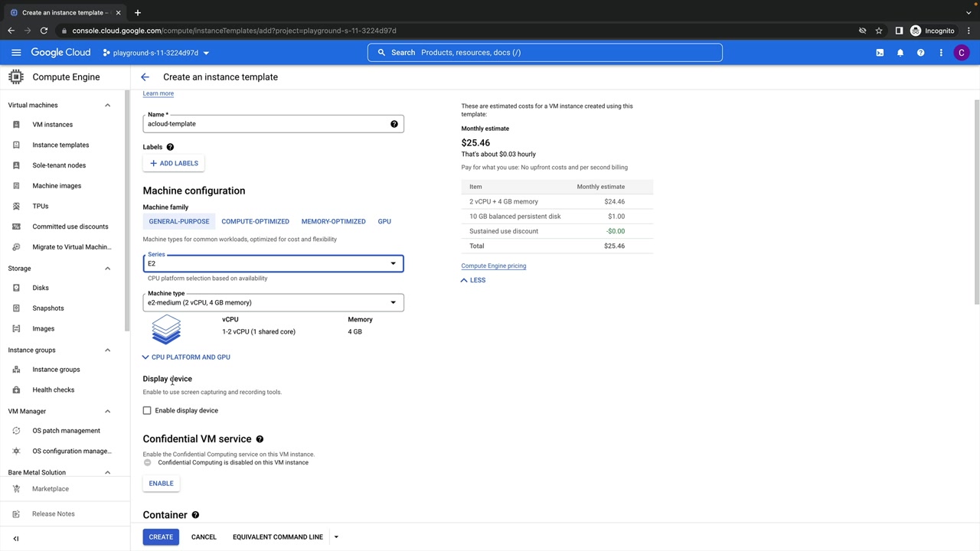Enable display device checkbox
Viewport: 980px width, 551px height.
click(147, 411)
